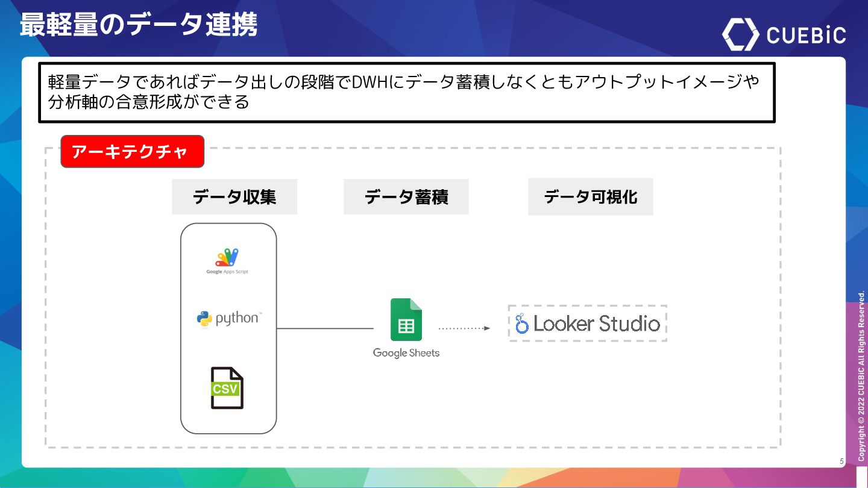Click the vertical copyright notice text
868x488 pixels.
861,377
